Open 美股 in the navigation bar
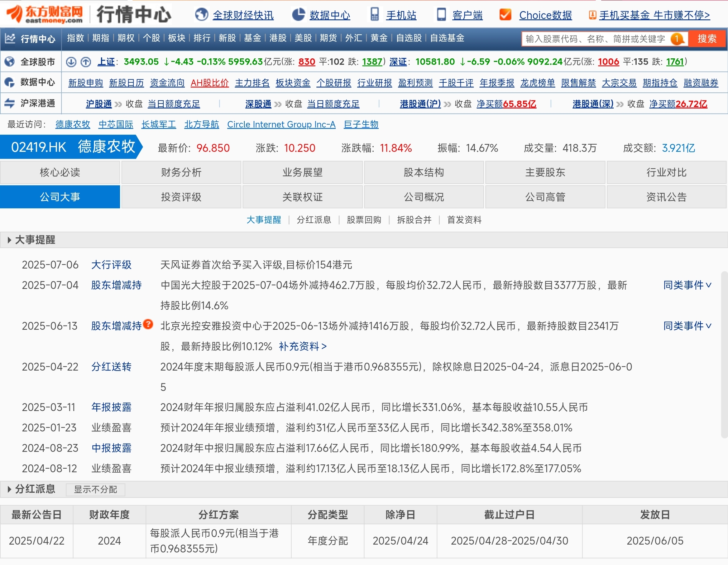This screenshot has height=565, width=728. (303, 38)
